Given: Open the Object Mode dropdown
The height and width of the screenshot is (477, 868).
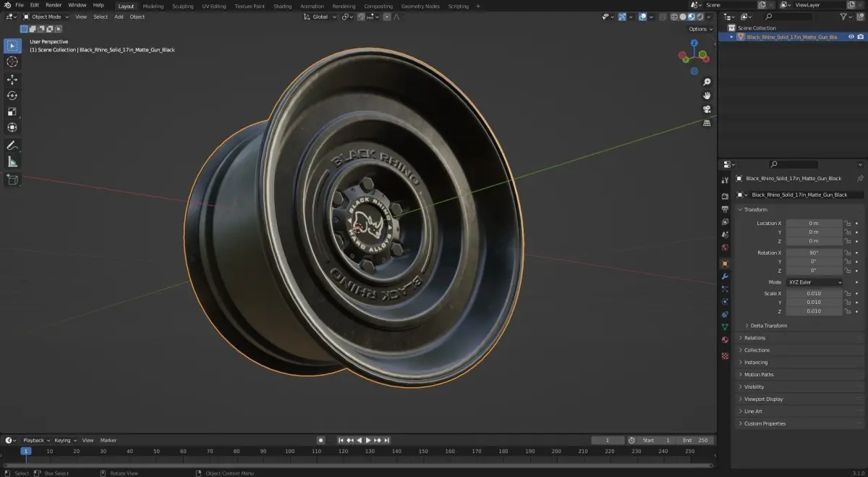Looking at the screenshot, I should click(46, 17).
